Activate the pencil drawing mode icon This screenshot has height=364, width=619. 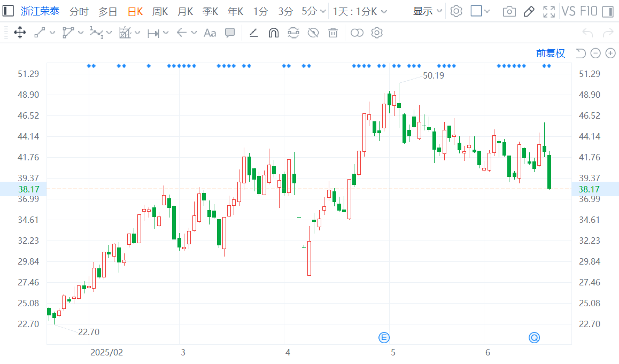tap(529, 11)
